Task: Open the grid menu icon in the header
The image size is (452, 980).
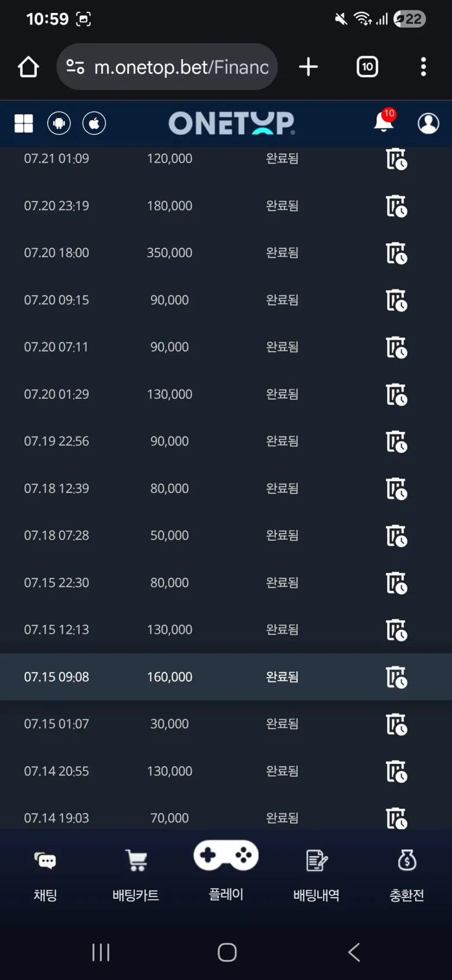Action: [x=24, y=124]
